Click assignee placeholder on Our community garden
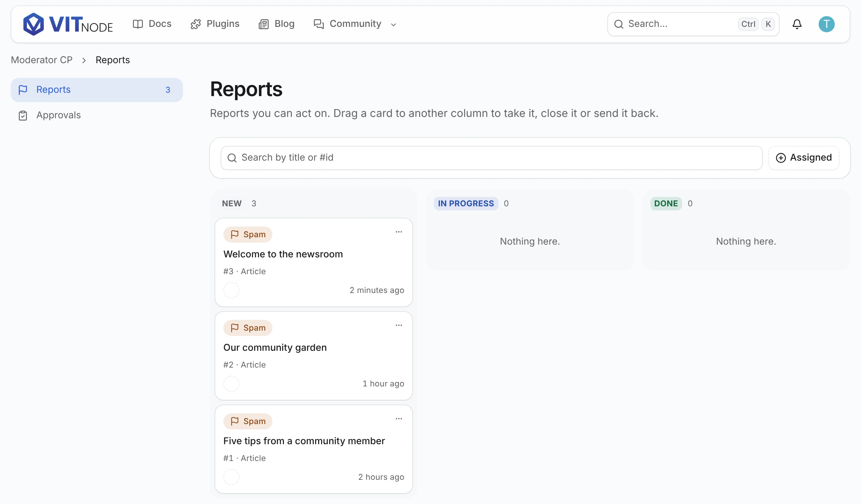 231,384
